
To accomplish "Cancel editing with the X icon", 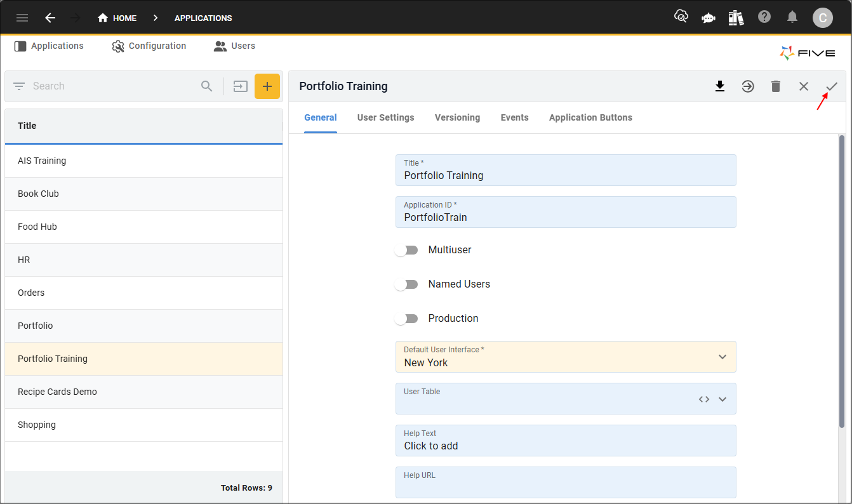I will [x=804, y=86].
